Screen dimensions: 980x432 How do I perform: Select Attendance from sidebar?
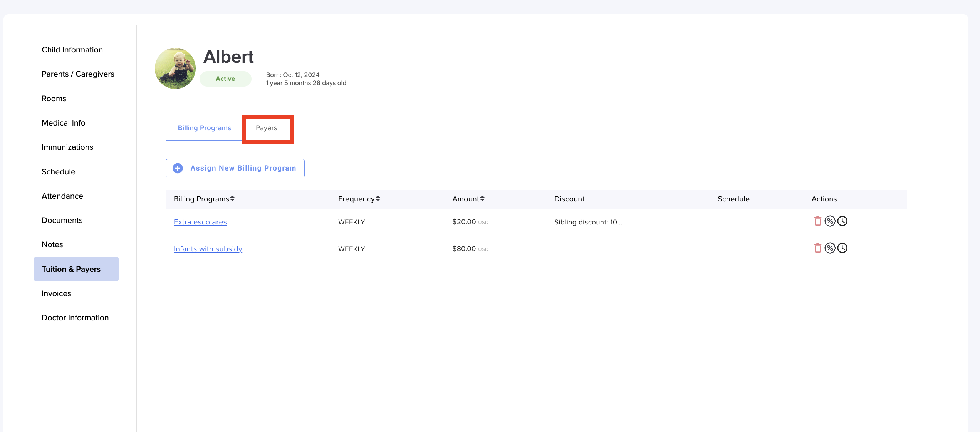click(62, 196)
